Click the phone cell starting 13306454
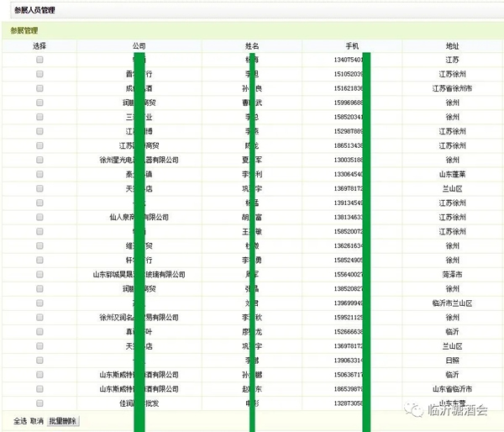The width and height of the screenshot is (504, 432). click(x=349, y=174)
